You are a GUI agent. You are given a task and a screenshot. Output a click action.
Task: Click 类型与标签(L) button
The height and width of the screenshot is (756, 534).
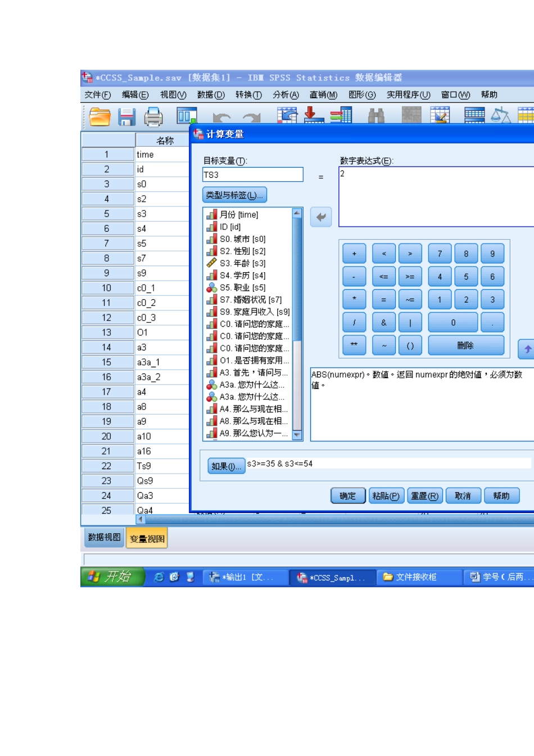pyautogui.click(x=234, y=195)
